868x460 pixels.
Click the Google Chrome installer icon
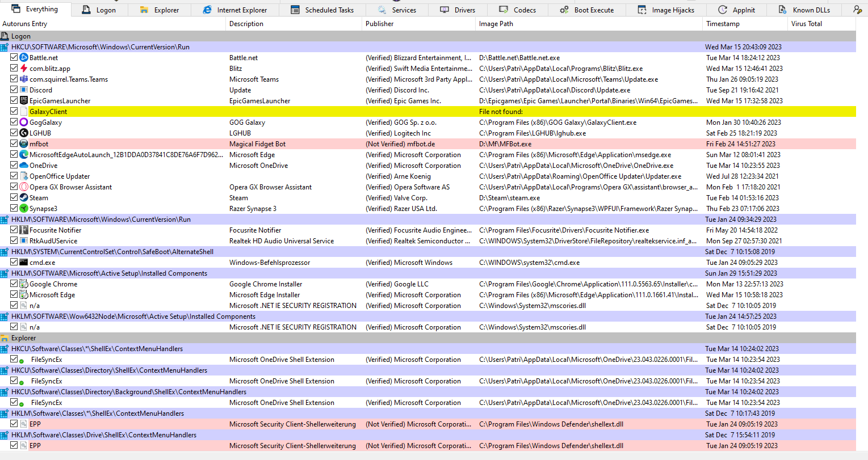click(x=24, y=284)
